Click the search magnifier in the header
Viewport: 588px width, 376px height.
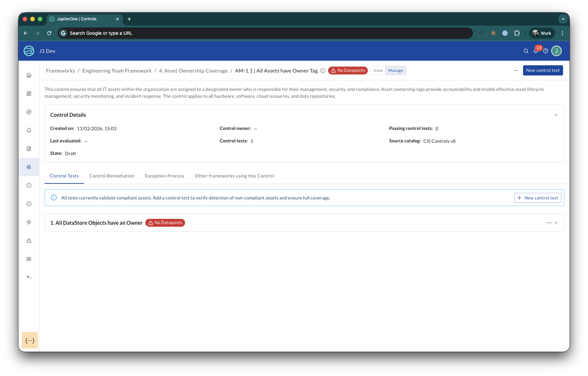point(526,51)
